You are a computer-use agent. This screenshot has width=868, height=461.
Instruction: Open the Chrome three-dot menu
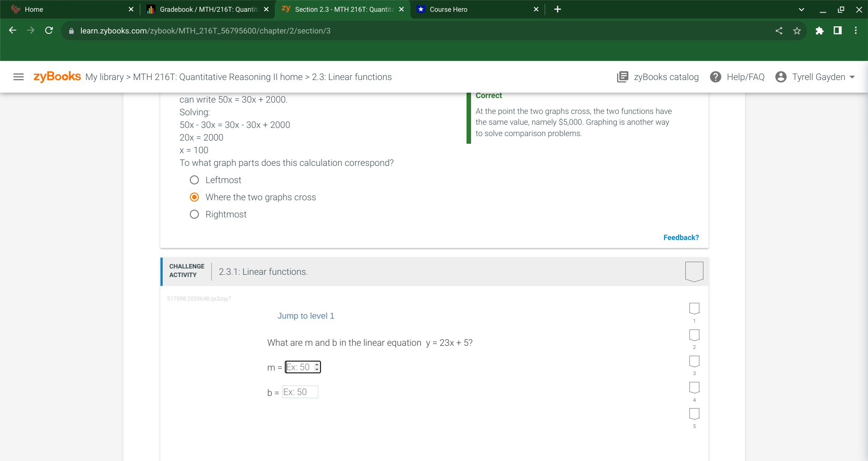point(856,31)
